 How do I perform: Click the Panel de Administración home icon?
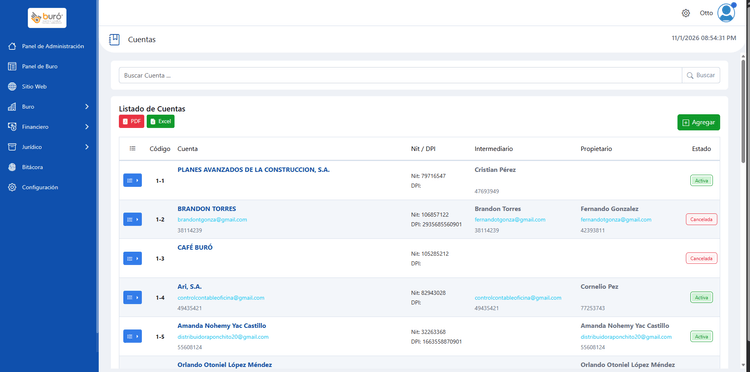pyautogui.click(x=12, y=46)
